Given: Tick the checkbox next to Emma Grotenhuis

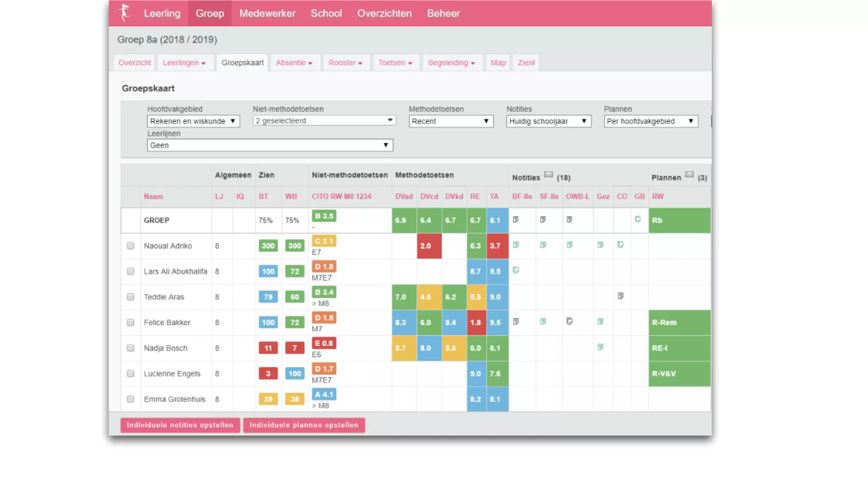Looking at the screenshot, I should pos(131,399).
